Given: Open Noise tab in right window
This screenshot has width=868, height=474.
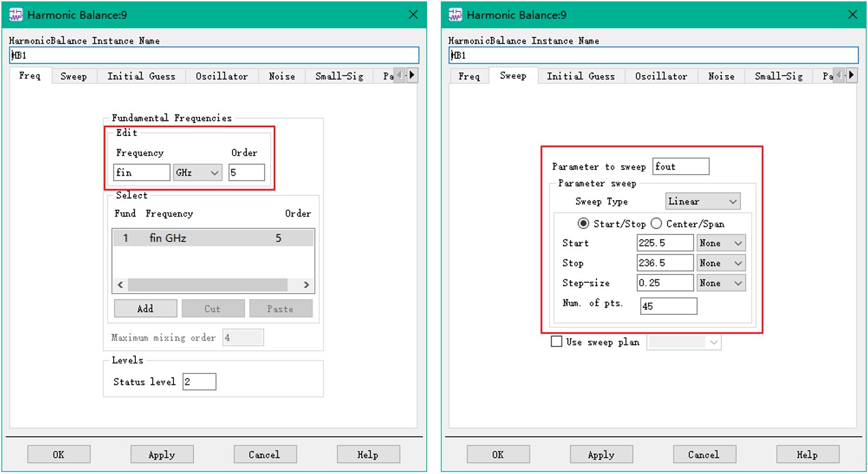Looking at the screenshot, I should click(721, 76).
